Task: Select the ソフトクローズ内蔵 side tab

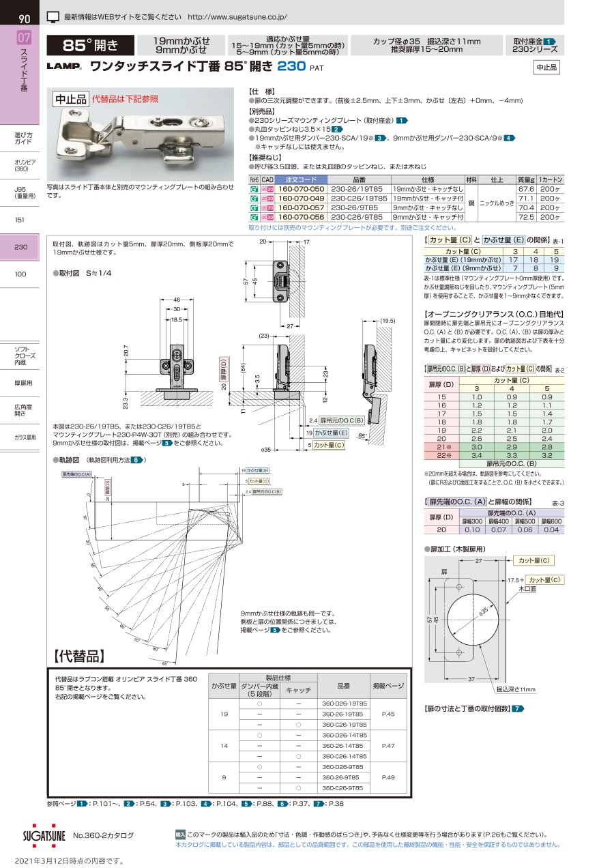Action: point(23,356)
